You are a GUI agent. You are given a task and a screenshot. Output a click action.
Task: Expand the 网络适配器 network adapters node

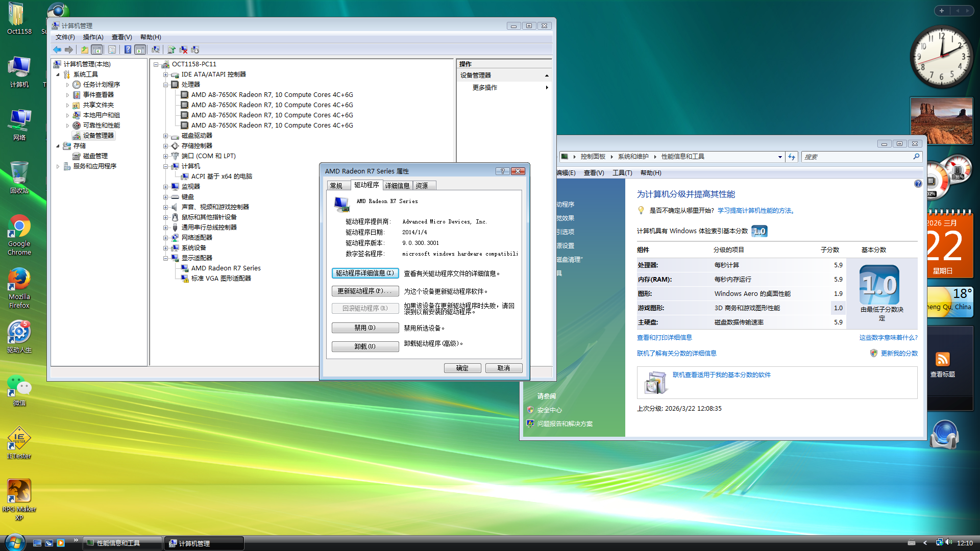165,238
